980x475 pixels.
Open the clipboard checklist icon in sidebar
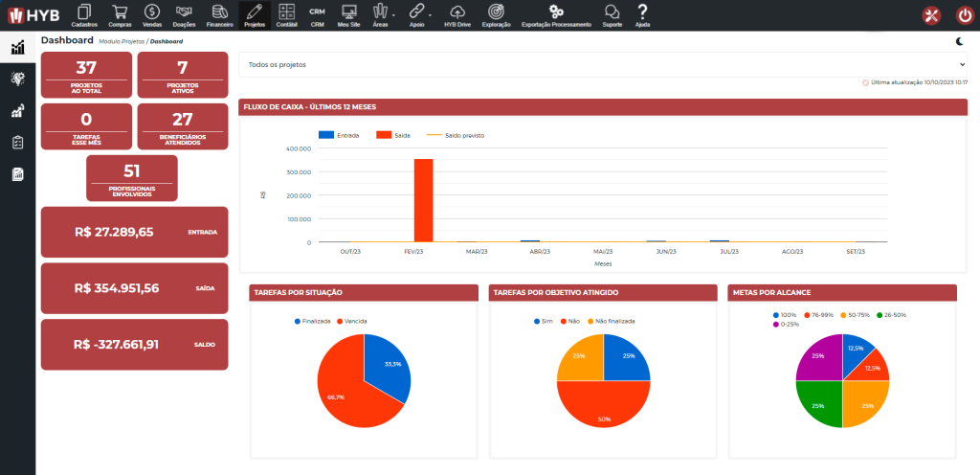[x=17, y=143]
